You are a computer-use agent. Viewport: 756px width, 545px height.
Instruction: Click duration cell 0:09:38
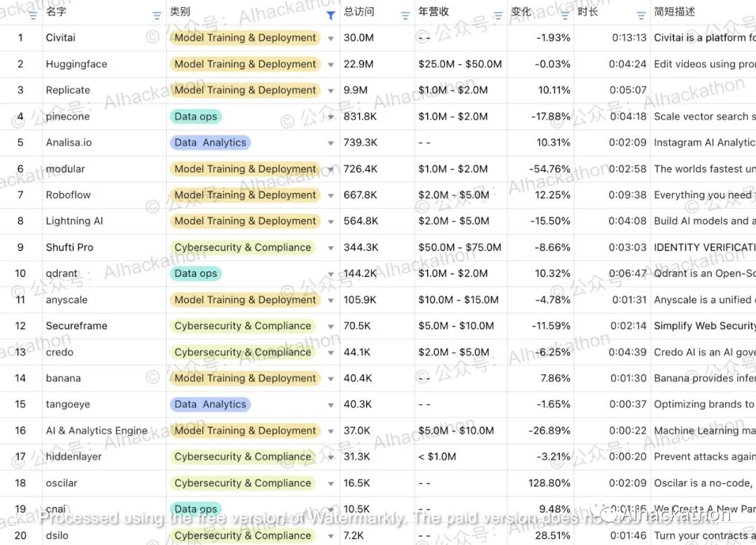(x=612, y=194)
